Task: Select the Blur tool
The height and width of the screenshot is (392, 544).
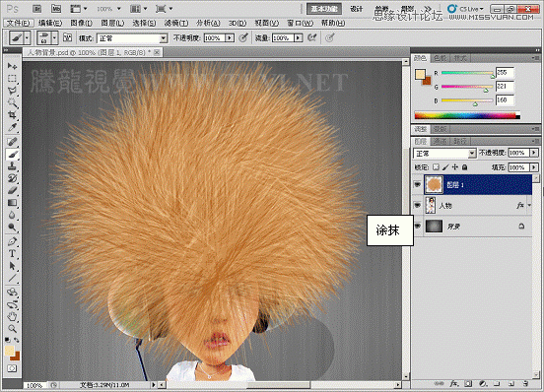Action: [12, 215]
